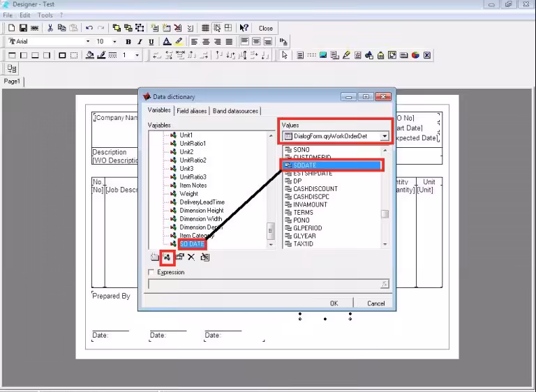Click the Select All objects icon
The width and height of the screenshot is (536, 392).
coord(140,28)
